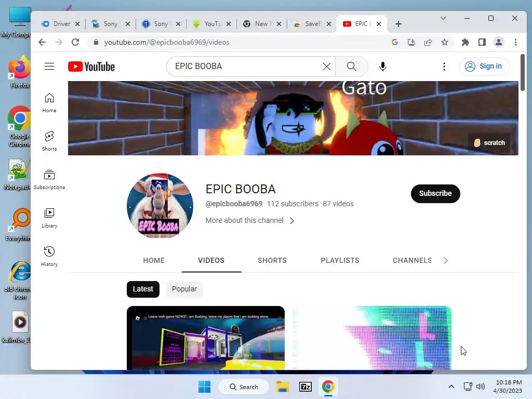
Task: Open the Chrome three-dot menu
Action: pos(515,42)
